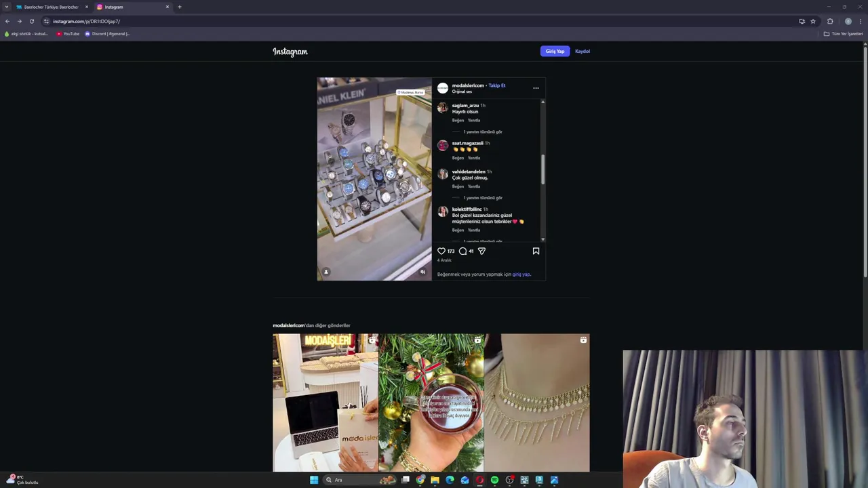Open the ekşi sözlük bookmark

coord(26,34)
